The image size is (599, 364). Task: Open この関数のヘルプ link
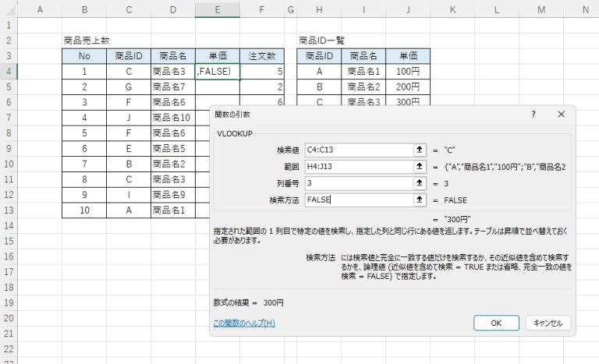[243, 323]
